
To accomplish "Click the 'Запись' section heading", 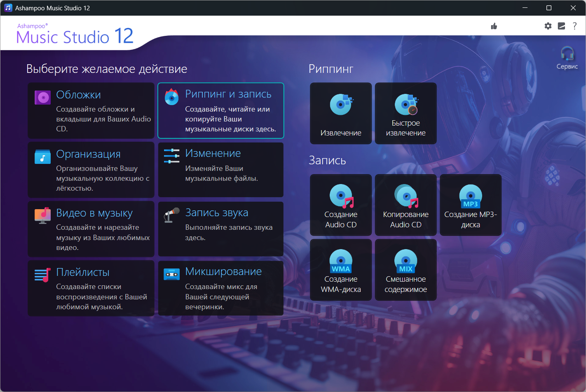I will pos(327,160).
